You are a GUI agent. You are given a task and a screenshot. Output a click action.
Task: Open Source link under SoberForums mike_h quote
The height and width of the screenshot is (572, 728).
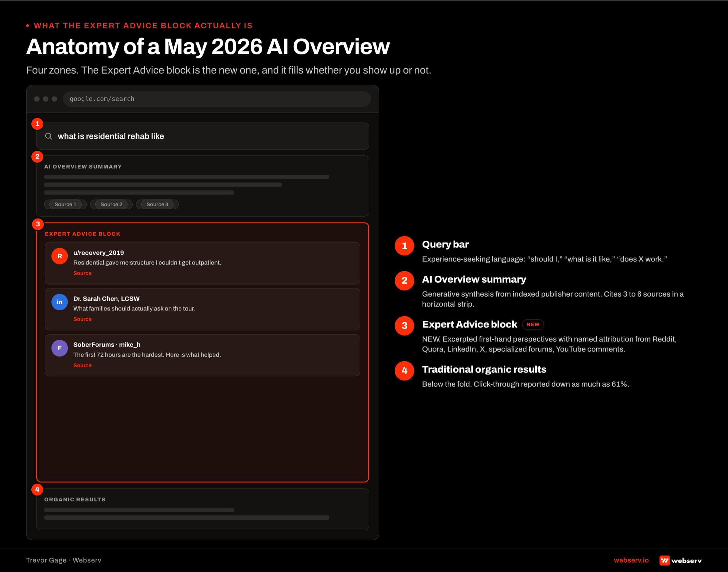(82, 365)
